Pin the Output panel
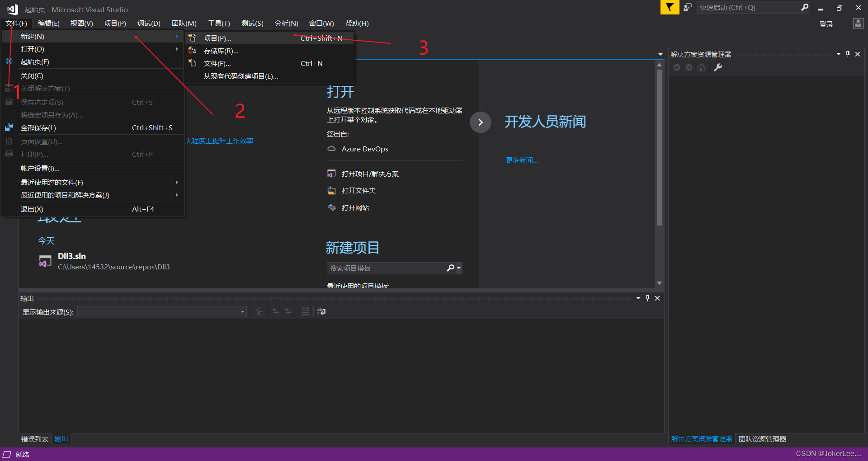This screenshot has height=461, width=868. click(x=647, y=298)
